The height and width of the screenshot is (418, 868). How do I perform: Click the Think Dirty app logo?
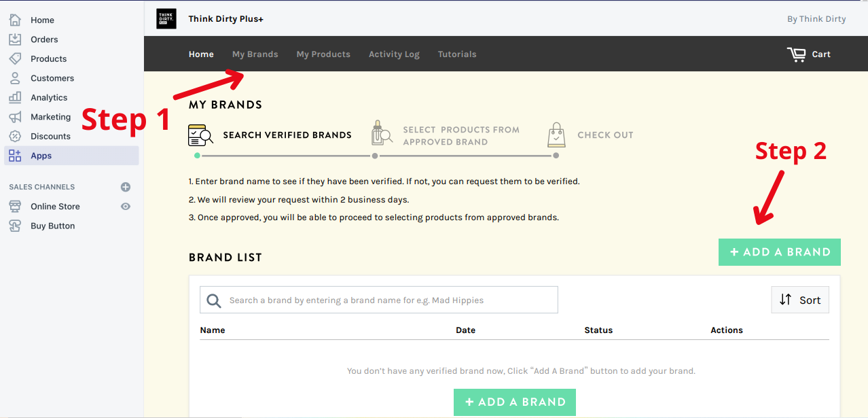pos(166,18)
